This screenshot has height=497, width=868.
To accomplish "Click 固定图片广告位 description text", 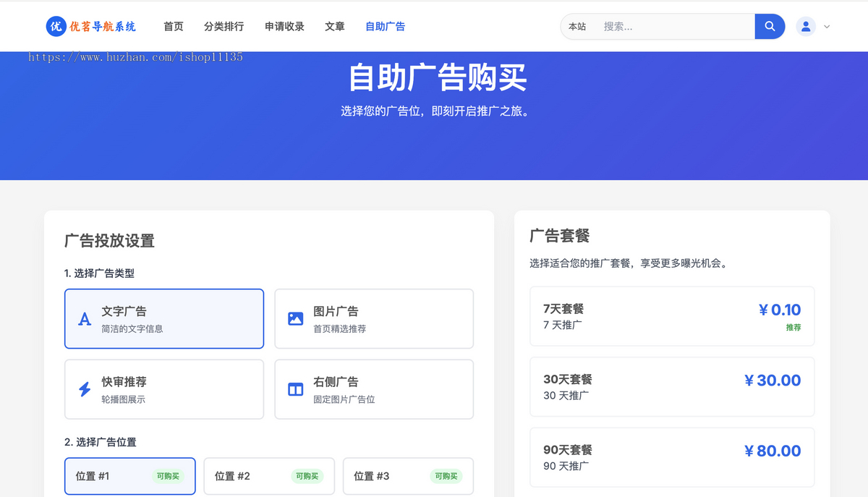I will 344,399.
